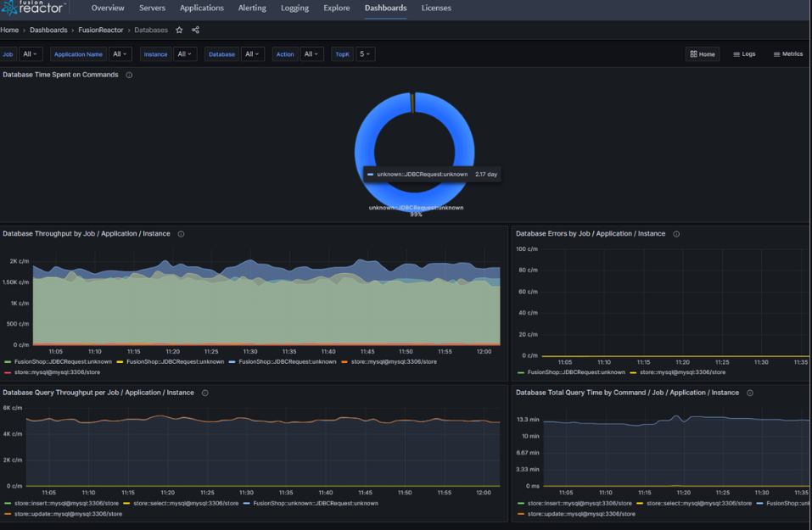This screenshot has width=812, height=530.
Task: Show info for Database Total Query Time panel
Action: (x=750, y=393)
